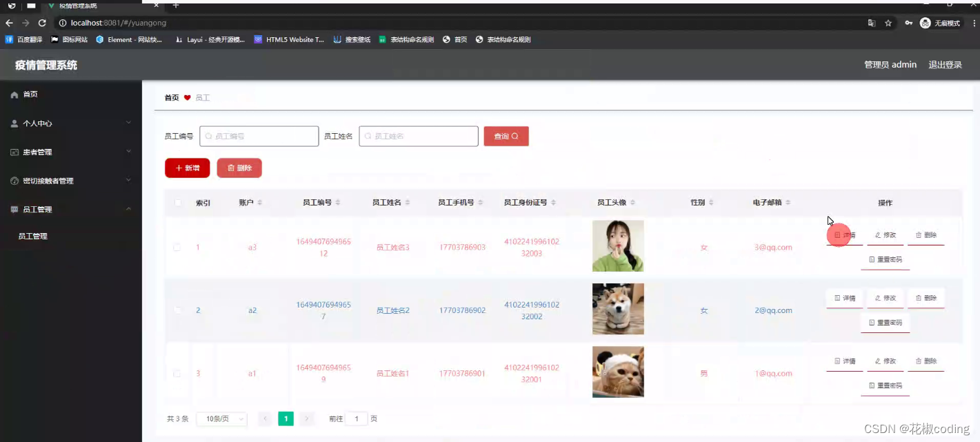Open Layui bookmark

pos(210,39)
